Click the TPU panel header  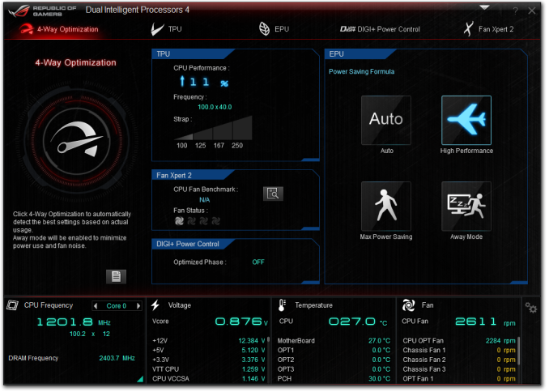[193, 54]
